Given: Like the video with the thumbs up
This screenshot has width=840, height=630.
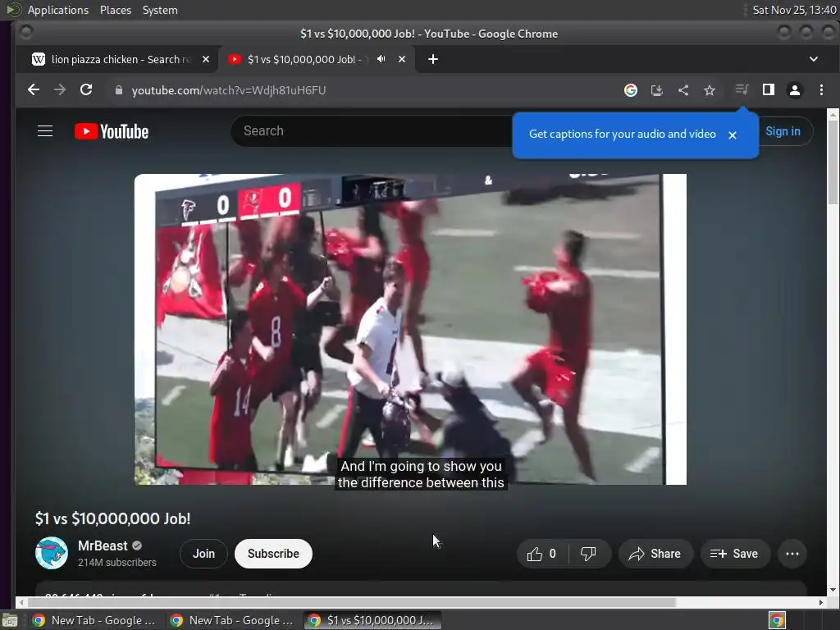Looking at the screenshot, I should (541, 554).
